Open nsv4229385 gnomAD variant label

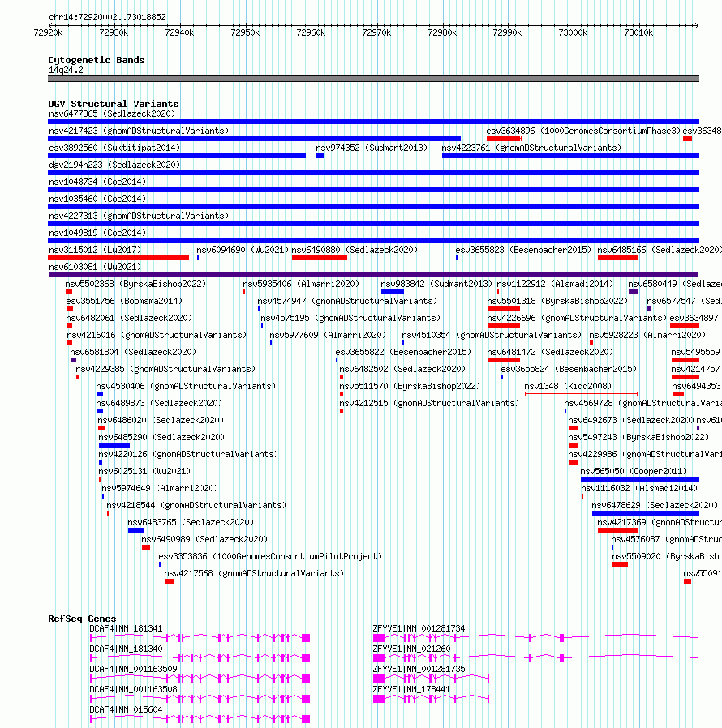165,369
